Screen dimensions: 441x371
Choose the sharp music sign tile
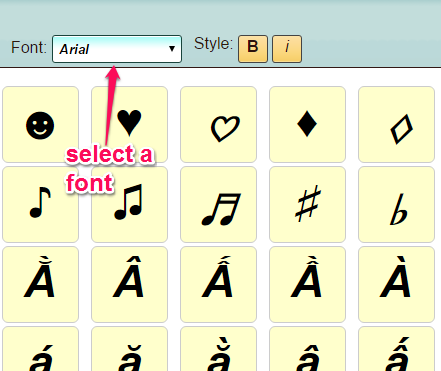307,205
